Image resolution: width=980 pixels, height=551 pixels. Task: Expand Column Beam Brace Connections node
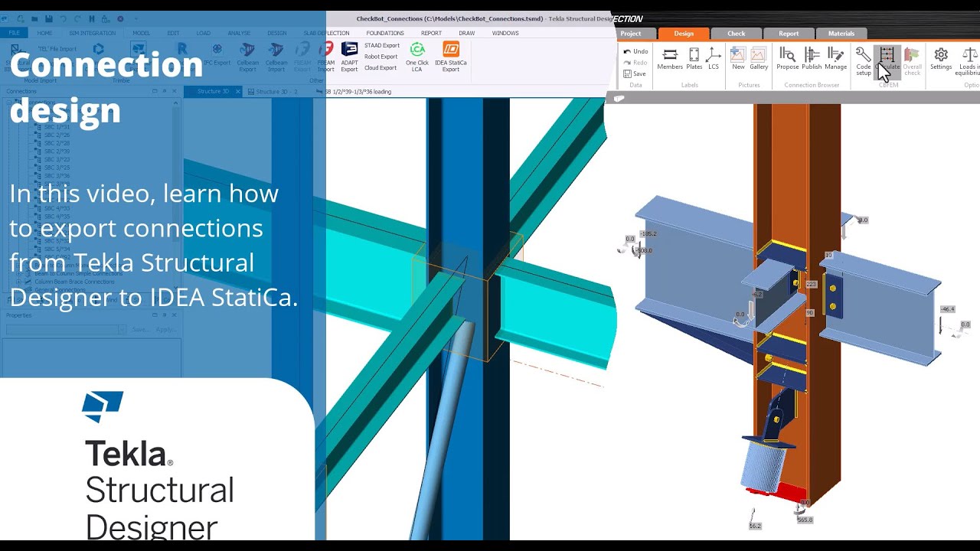point(18,282)
